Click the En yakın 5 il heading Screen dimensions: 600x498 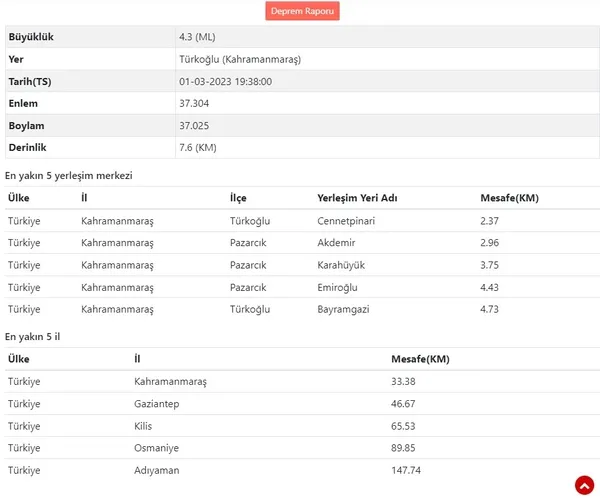point(33,336)
